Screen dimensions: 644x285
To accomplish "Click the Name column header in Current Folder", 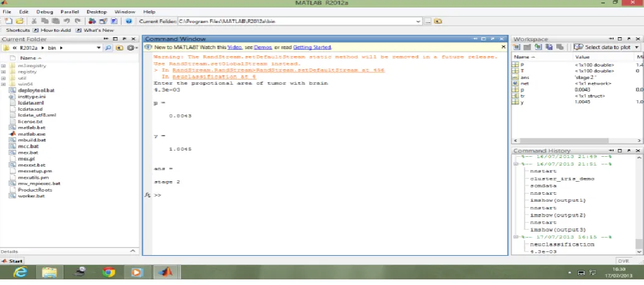I will 29,58.
